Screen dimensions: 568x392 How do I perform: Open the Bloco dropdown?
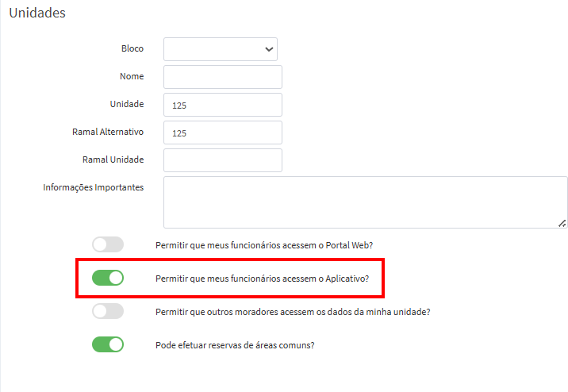(x=221, y=49)
